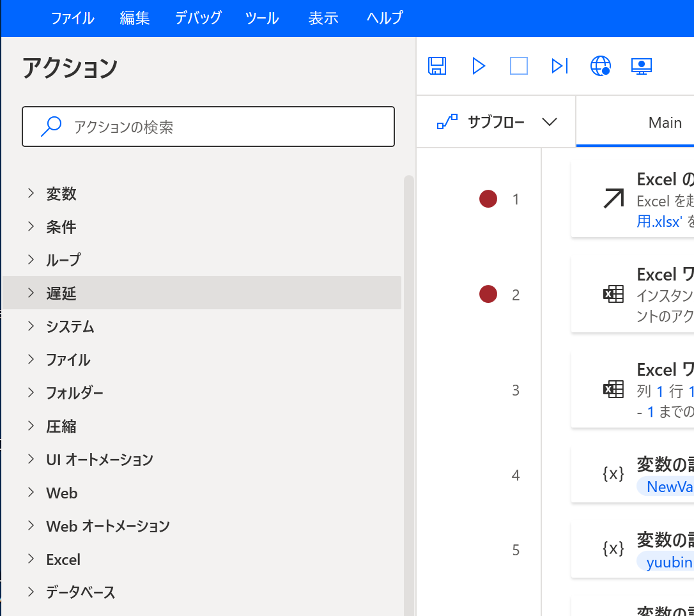This screenshot has height=616, width=694.
Task: Open the ヘルプ menu
Action: point(385,18)
